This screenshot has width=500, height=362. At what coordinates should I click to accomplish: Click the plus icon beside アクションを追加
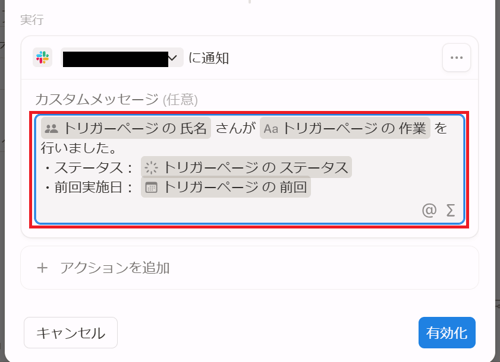pos(42,268)
